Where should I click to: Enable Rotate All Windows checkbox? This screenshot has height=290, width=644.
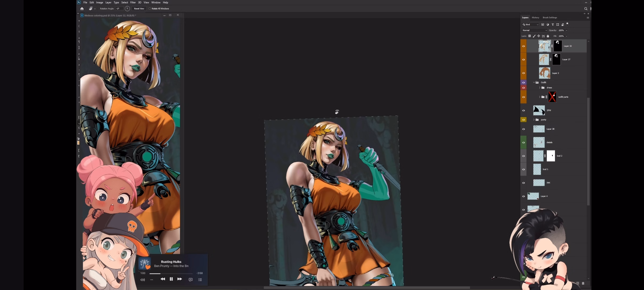pos(150,9)
